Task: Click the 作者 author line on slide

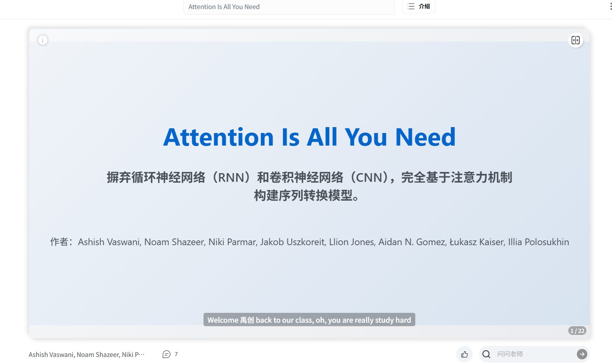Action: click(x=309, y=242)
